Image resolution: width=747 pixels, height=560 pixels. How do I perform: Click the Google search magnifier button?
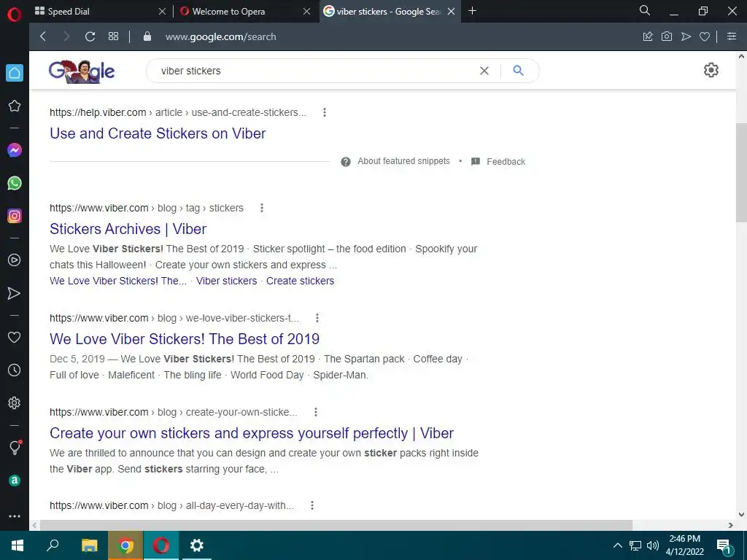[519, 71]
